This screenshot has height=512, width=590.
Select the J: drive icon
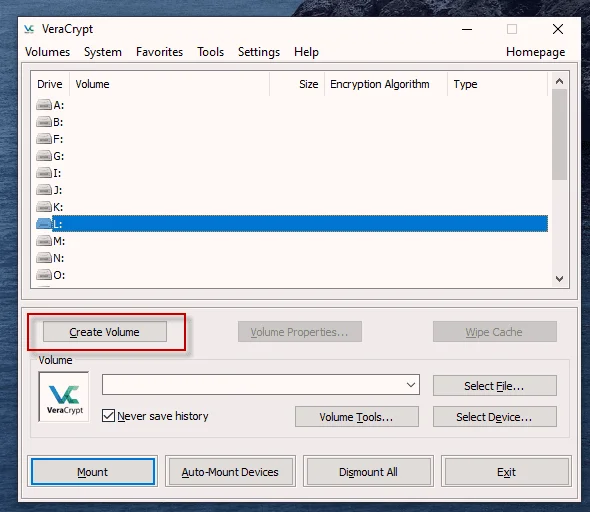click(44, 190)
